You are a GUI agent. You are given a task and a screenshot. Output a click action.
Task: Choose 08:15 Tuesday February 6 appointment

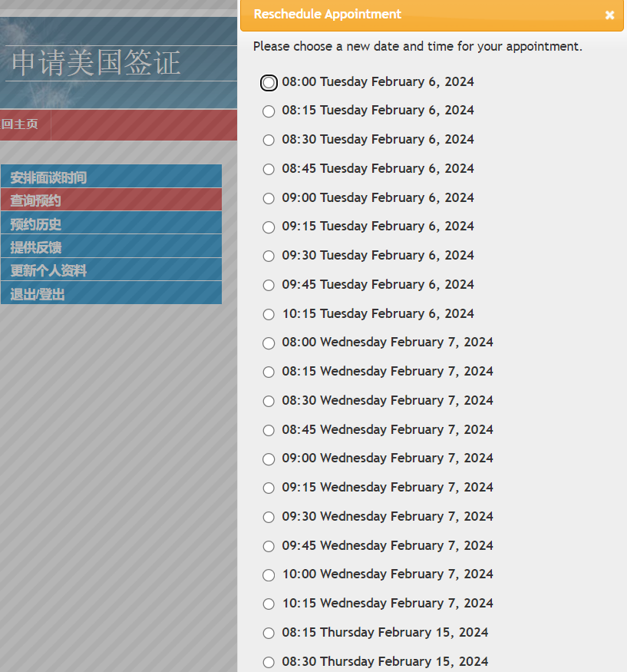click(269, 111)
